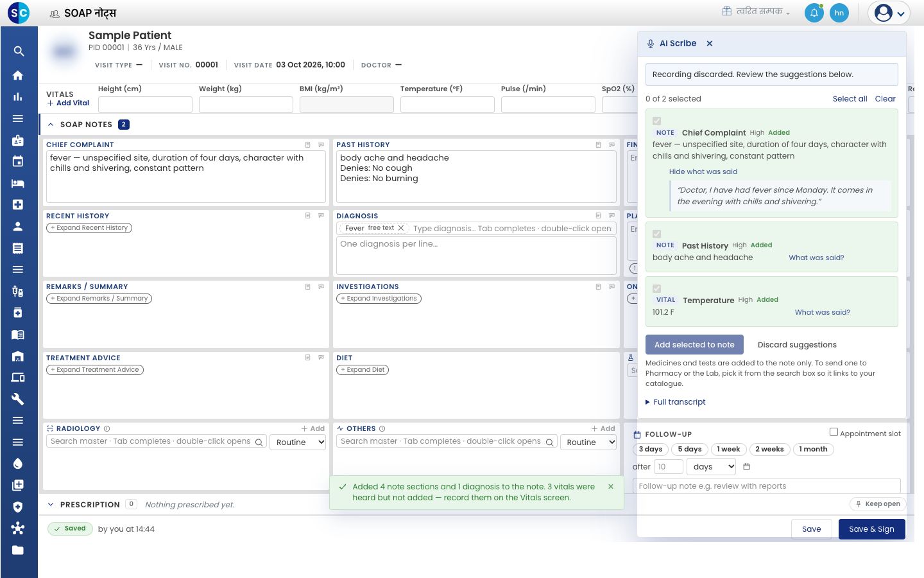Collapse the SOAP Notes section

tap(51, 125)
